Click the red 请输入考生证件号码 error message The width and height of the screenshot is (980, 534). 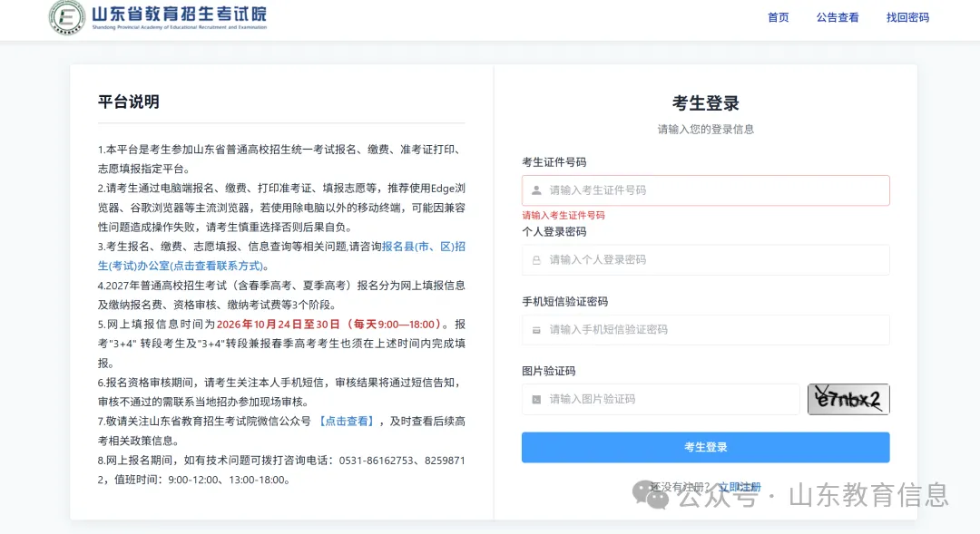(x=563, y=216)
